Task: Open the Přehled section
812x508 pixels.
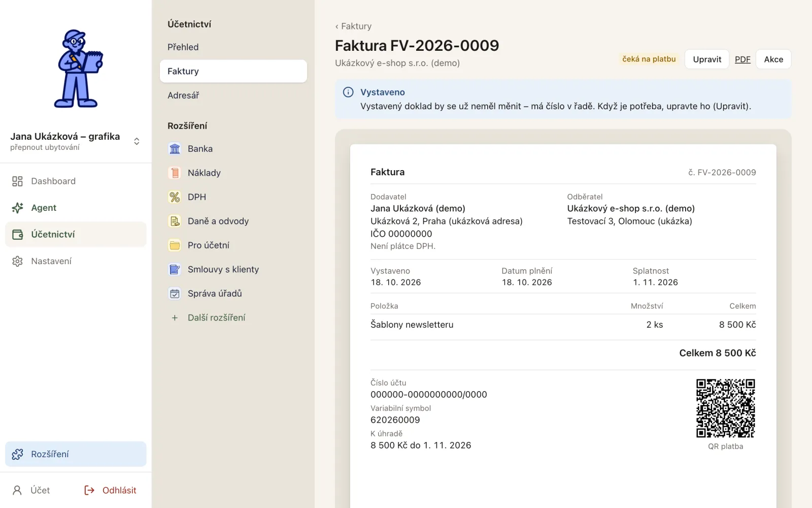Action: click(233, 47)
